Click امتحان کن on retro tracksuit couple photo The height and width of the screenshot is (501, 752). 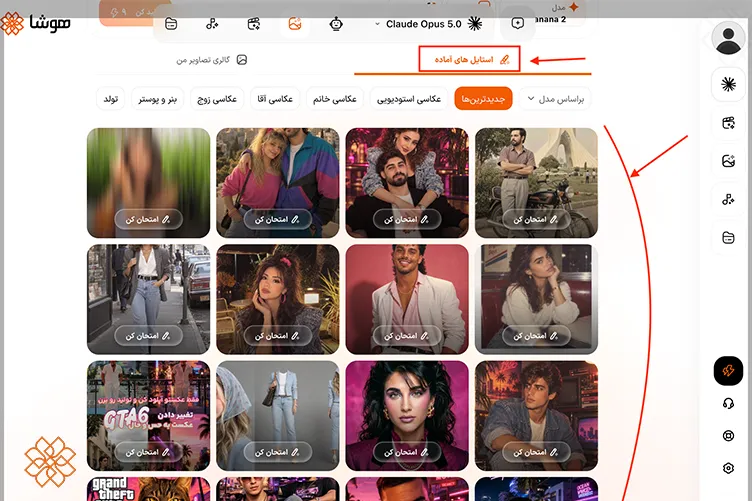click(278, 220)
